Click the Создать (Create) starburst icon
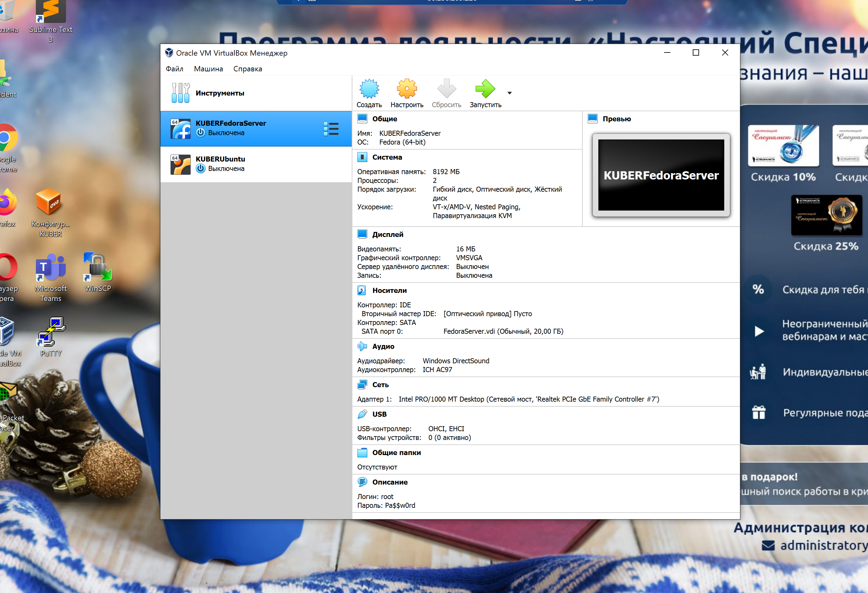 [x=369, y=89]
